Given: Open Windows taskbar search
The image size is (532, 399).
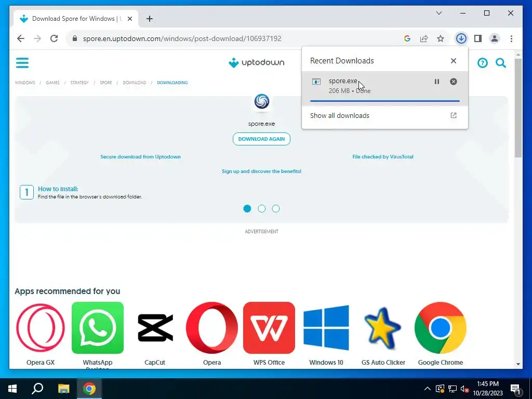Looking at the screenshot, I should [x=37, y=389].
